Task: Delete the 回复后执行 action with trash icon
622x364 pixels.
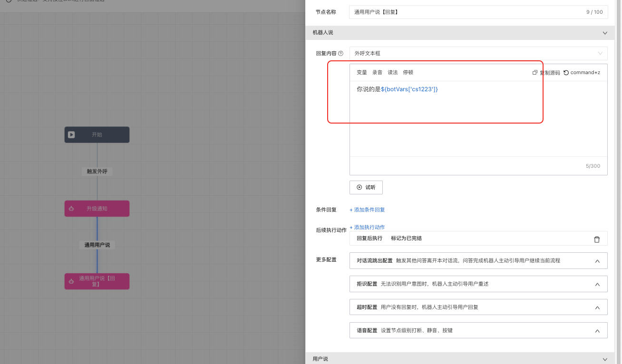Action: click(x=597, y=239)
